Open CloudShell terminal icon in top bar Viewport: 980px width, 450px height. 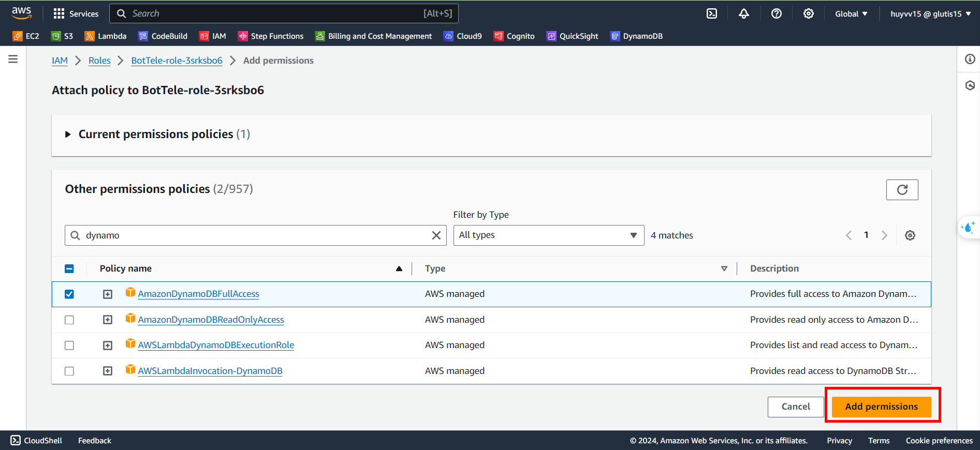coord(712,13)
